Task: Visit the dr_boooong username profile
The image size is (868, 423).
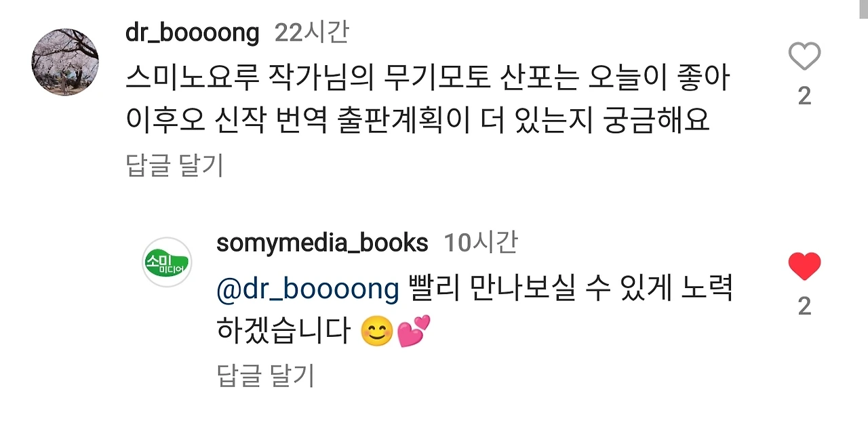Action: point(193,33)
